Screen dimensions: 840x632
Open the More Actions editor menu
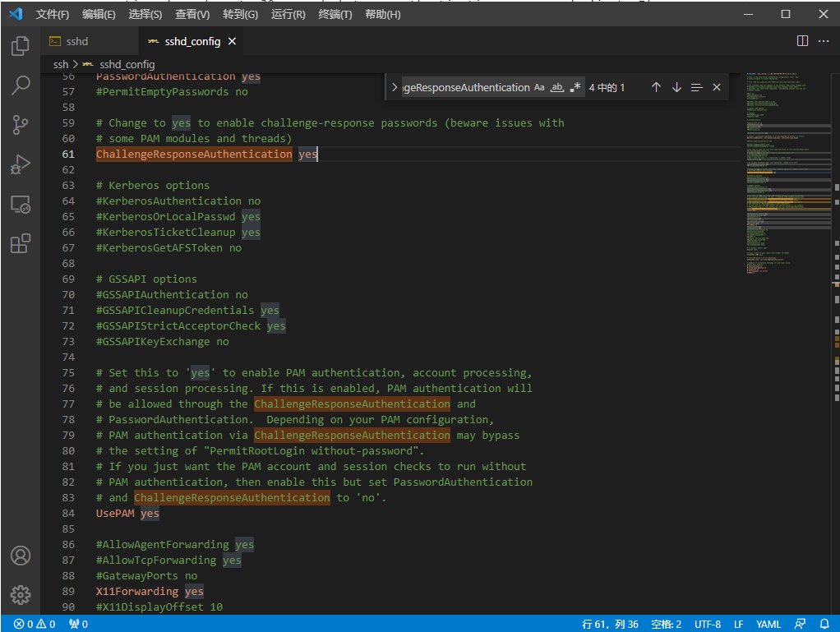tap(823, 41)
